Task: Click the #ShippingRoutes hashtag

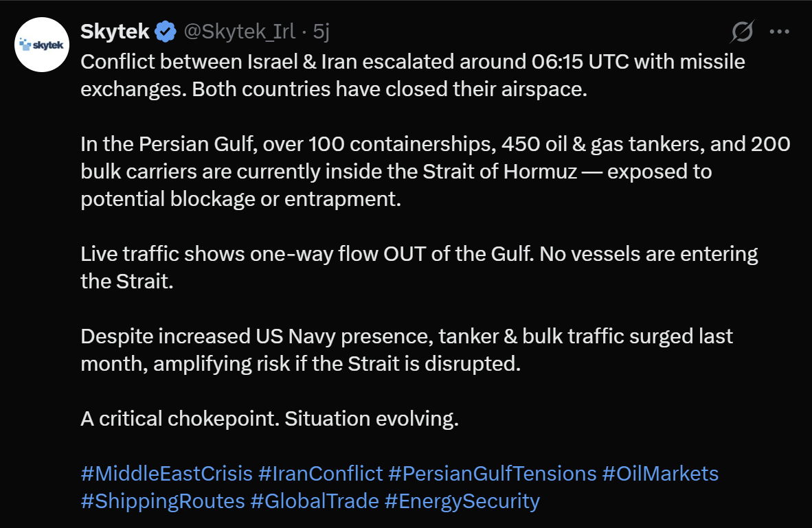Action: [x=162, y=501]
